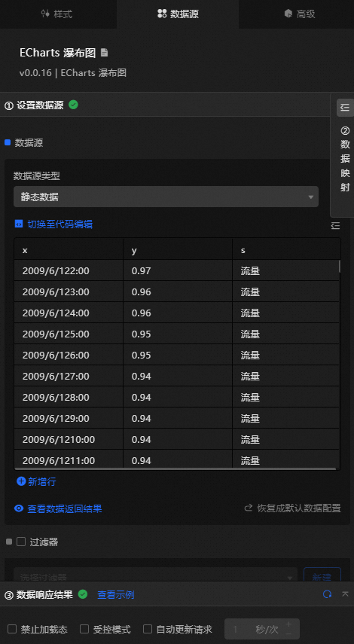Click the 数据响应结果 section header
This screenshot has width=354, height=644.
pyautogui.click(x=177, y=594)
